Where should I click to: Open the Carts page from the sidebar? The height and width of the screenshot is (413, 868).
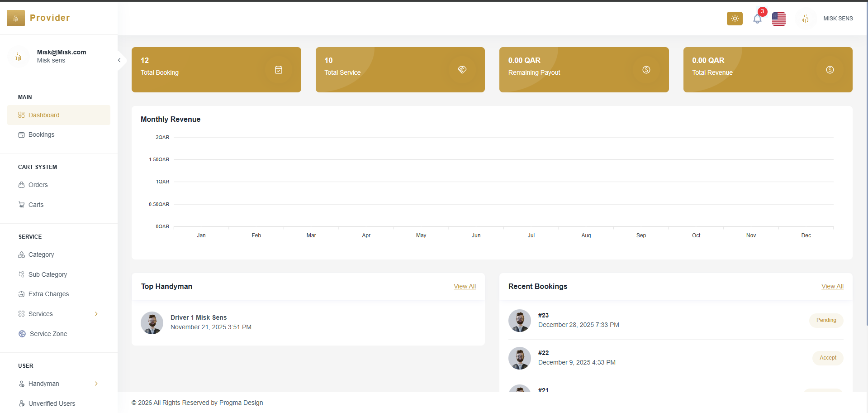(x=36, y=205)
